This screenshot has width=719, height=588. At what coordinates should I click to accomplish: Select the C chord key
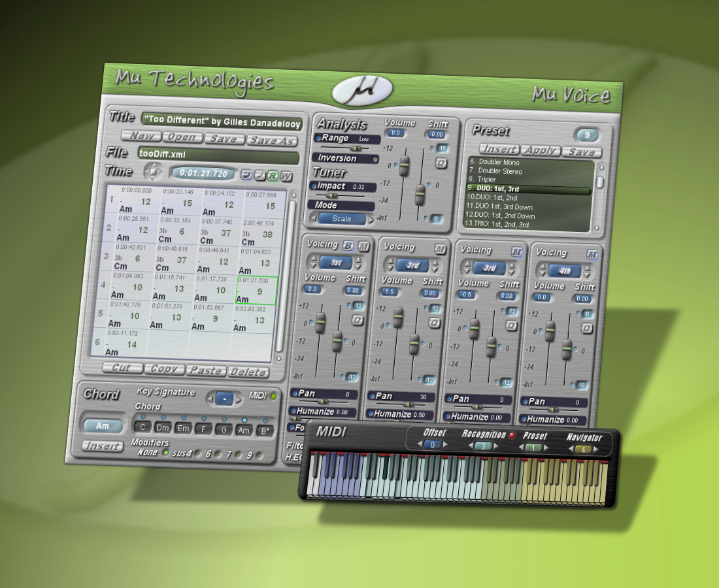pos(142,427)
